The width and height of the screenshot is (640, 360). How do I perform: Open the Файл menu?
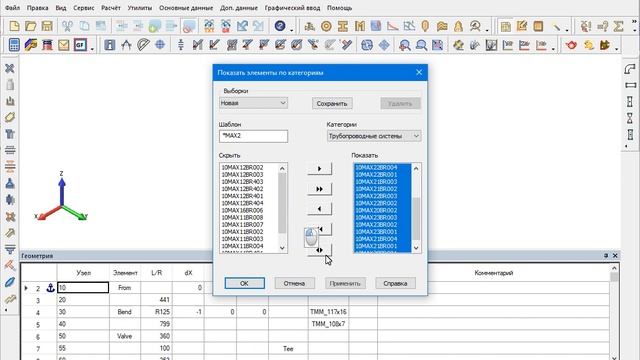click(13, 8)
